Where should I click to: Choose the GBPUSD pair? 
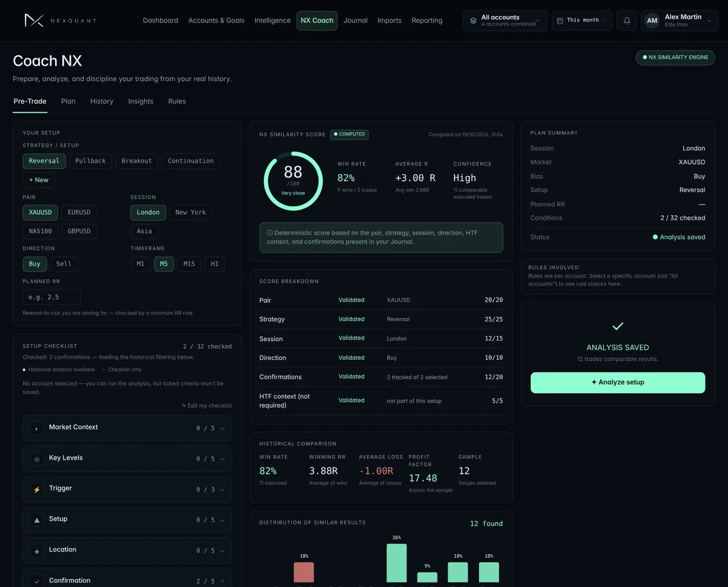click(79, 231)
